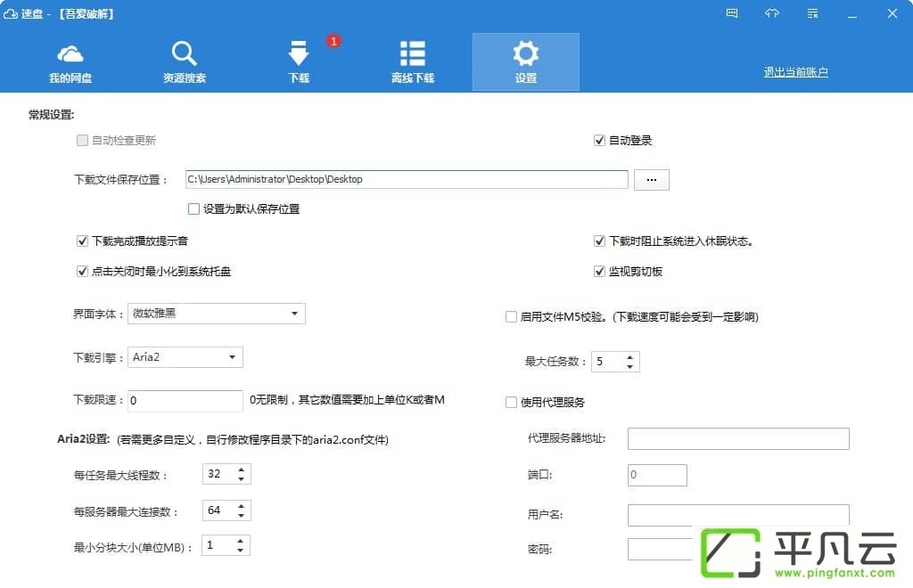Click the browse button with three dots
913x588 pixels.
tap(652, 180)
